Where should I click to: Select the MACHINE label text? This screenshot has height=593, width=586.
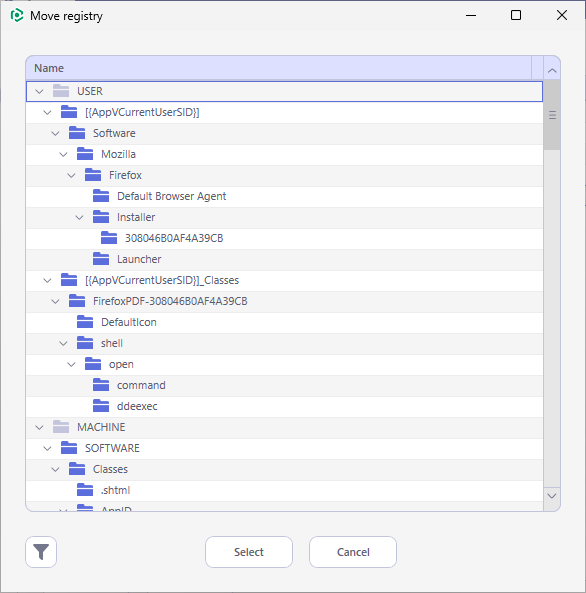pos(101,427)
